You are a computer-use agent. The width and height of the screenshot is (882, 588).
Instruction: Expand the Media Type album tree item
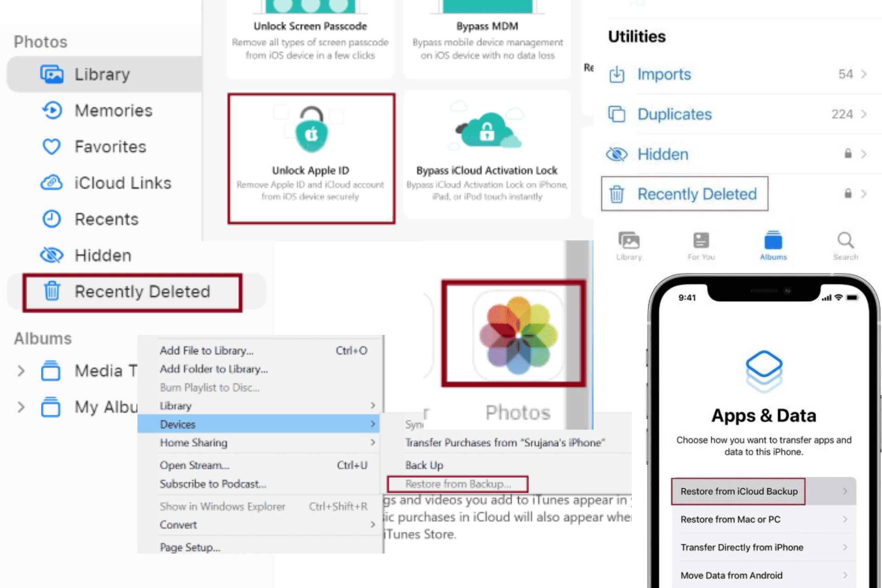[19, 372]
